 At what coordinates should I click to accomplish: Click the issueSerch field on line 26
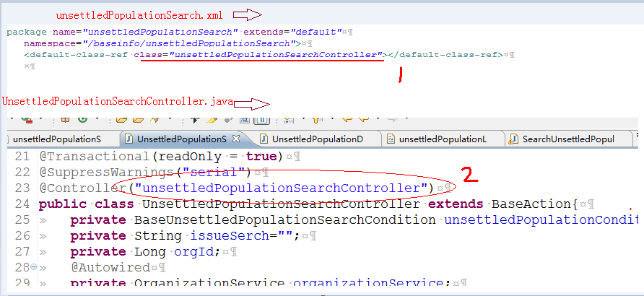(230, 235)
